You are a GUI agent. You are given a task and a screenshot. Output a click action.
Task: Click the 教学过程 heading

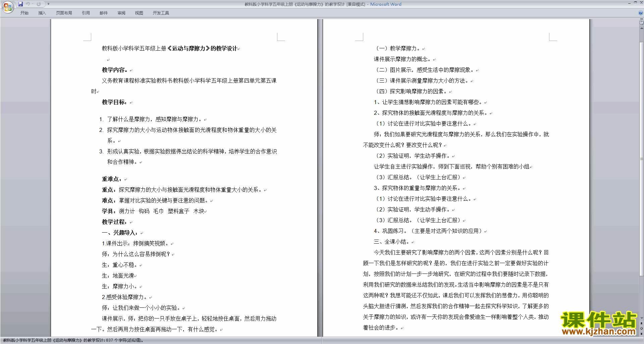coord(115,222)
